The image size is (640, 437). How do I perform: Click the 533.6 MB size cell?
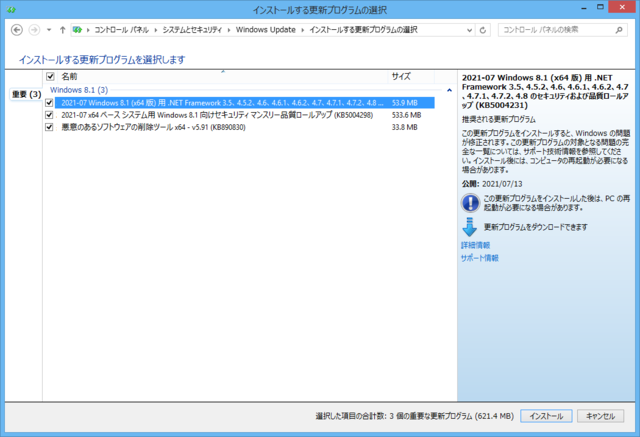point(407,115)
